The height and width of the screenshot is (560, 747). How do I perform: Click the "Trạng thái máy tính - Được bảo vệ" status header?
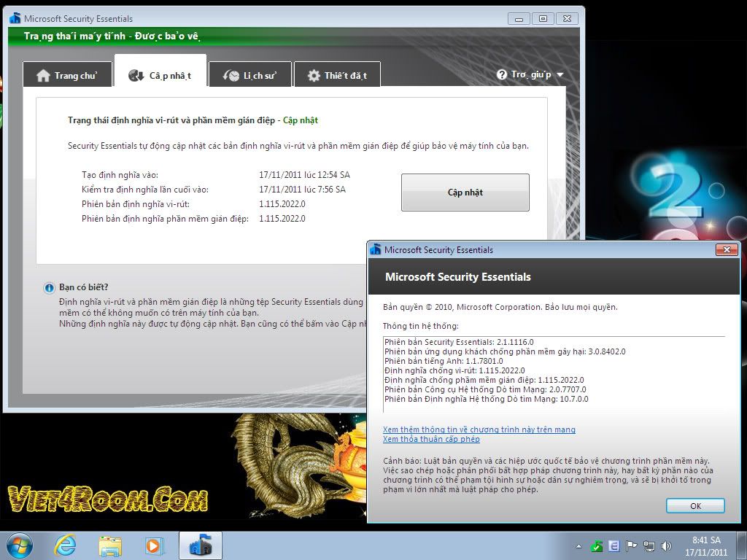[x=112, y=36]
